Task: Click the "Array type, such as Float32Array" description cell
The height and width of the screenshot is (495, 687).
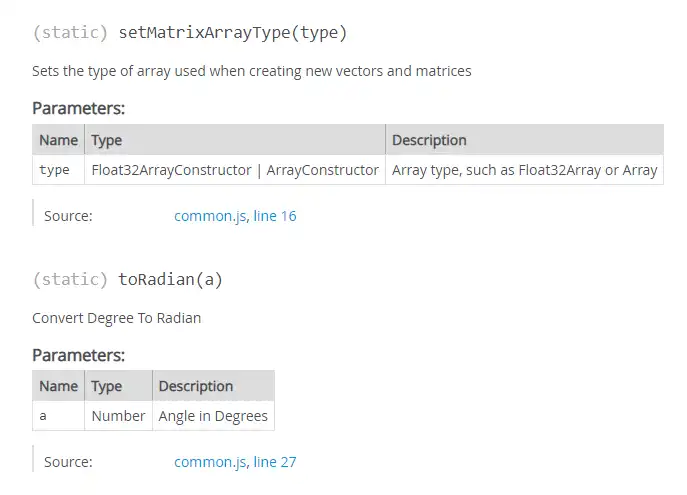Action: (x=524, y=170)
